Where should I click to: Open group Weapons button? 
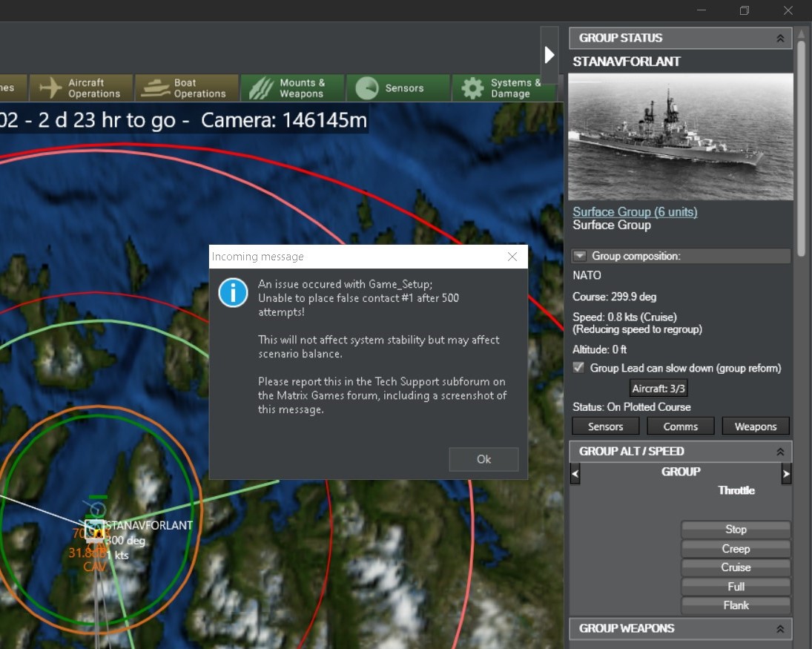(x=756, y=426)
